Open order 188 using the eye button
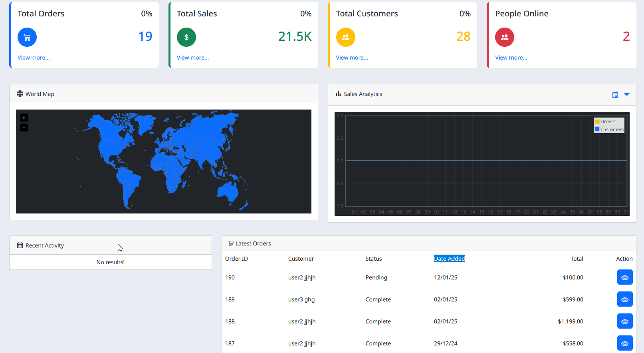The image size is (644, 353). [x=625, y=321]
